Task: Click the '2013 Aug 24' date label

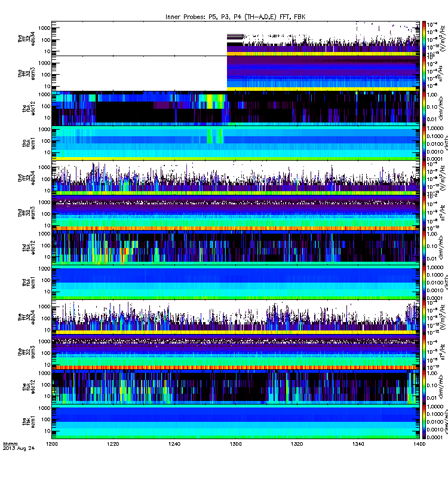Action: 19,449
